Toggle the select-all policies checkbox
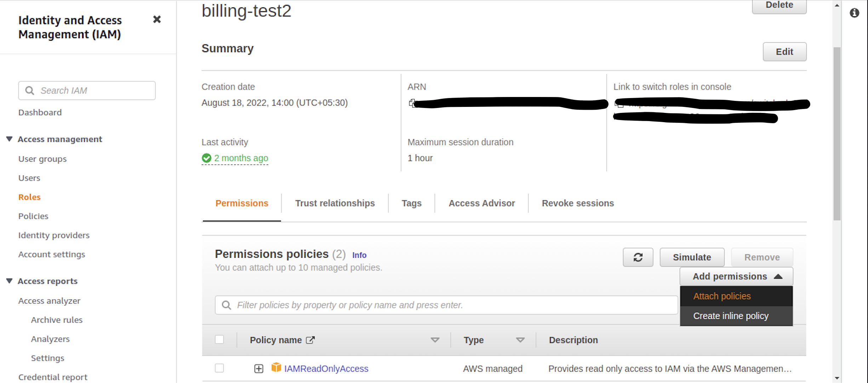The width and height of the screenshot is (868, 383). coord(219,340)
